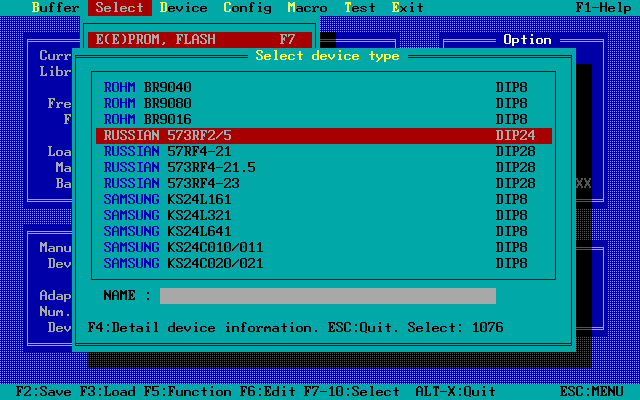Open the Device menu
The width and height of the screenshot is (640, 400).
pyautogui.click(x=183, y=8)
